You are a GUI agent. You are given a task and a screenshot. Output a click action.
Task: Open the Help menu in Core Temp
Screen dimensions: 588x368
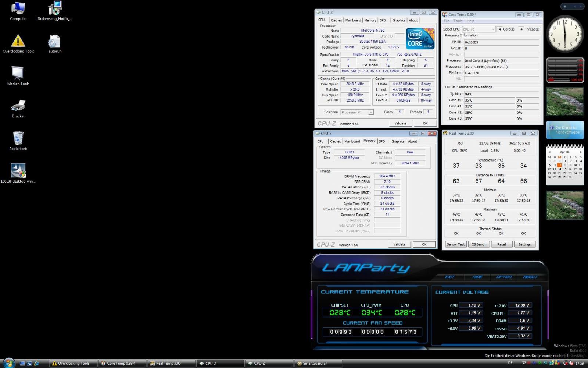coord(470,21)
